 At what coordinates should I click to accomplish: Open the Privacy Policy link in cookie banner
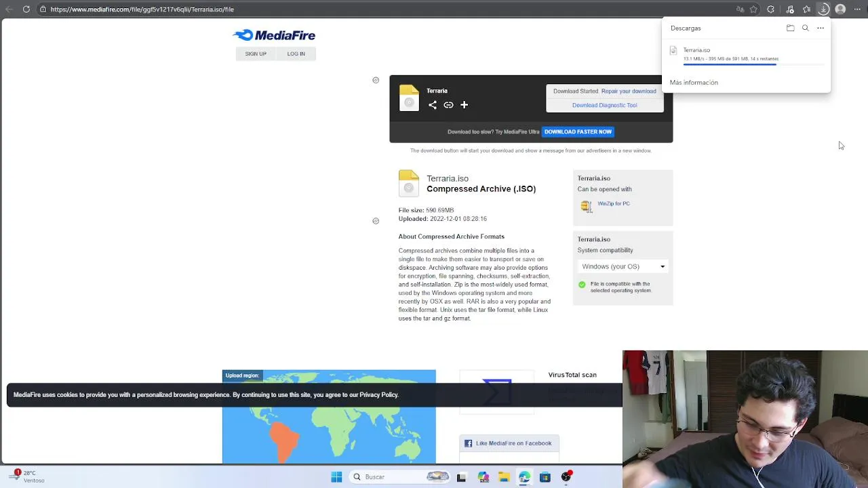[378, 394]
